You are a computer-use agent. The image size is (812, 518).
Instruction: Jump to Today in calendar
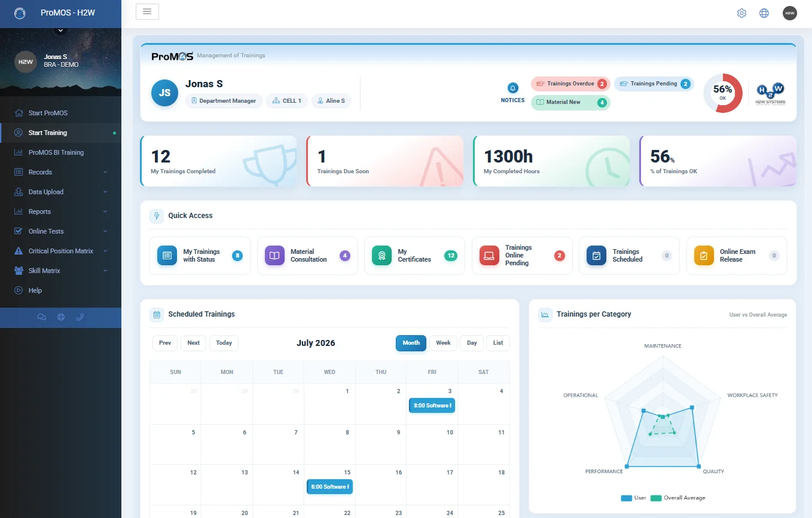(x=224, y=343)
